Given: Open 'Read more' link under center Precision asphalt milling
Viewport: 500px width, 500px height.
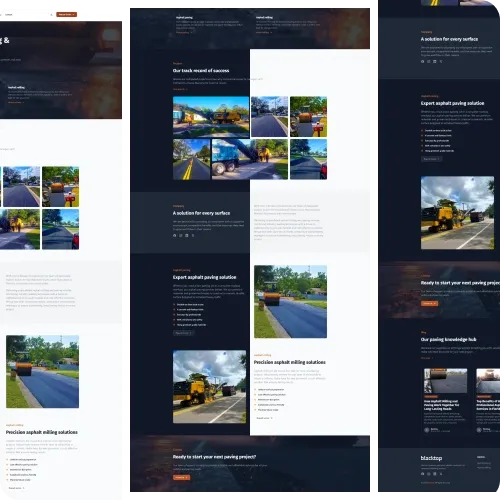Looking at the screenshot, I should [264, 418].
